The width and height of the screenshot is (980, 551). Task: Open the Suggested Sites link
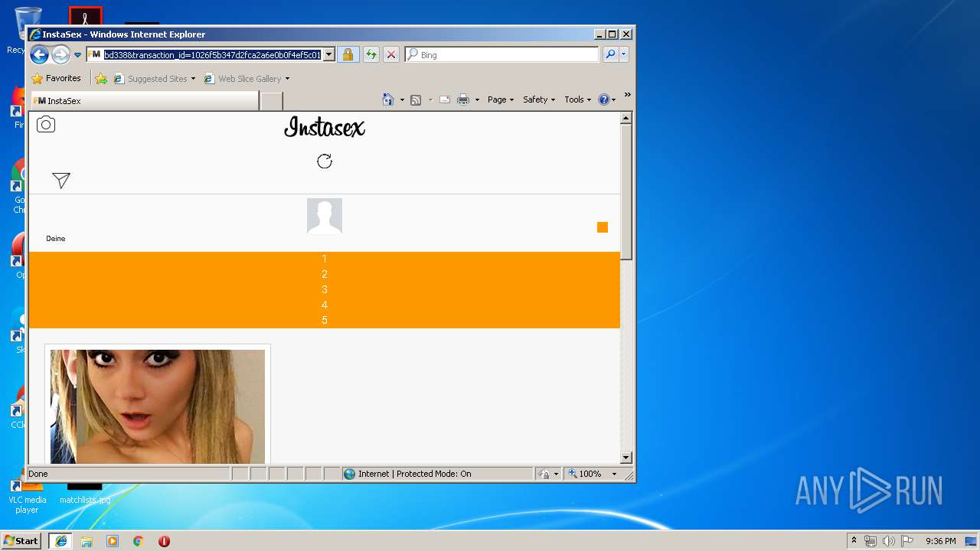pyautogui.click(x=154, y=78)
